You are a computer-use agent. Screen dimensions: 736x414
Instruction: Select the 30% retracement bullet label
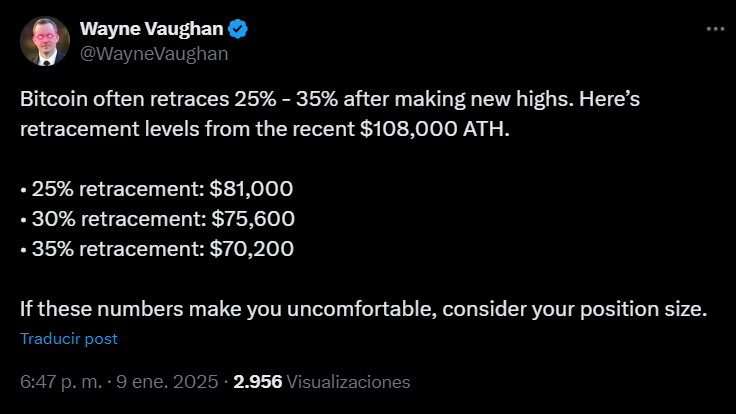tap(119, 219)
